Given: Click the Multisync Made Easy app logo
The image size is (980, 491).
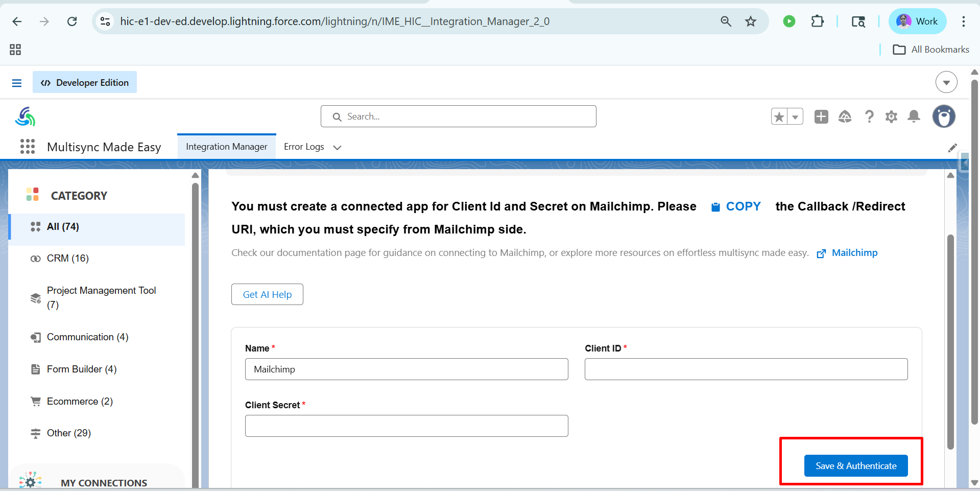Looking at the screenshot, I should pyautogui.click(x=25, y=116).
